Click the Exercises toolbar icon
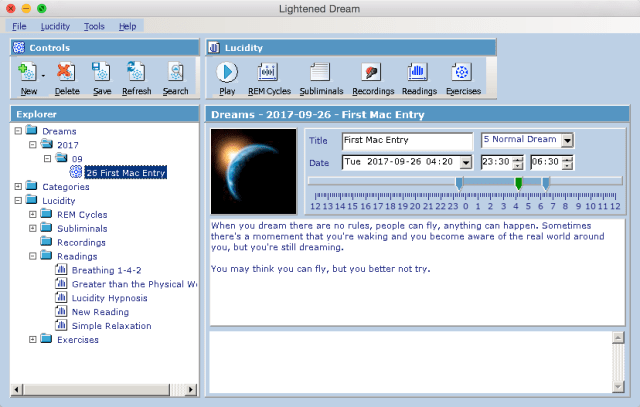Viewport: 640px width, 407px height. 462,73
